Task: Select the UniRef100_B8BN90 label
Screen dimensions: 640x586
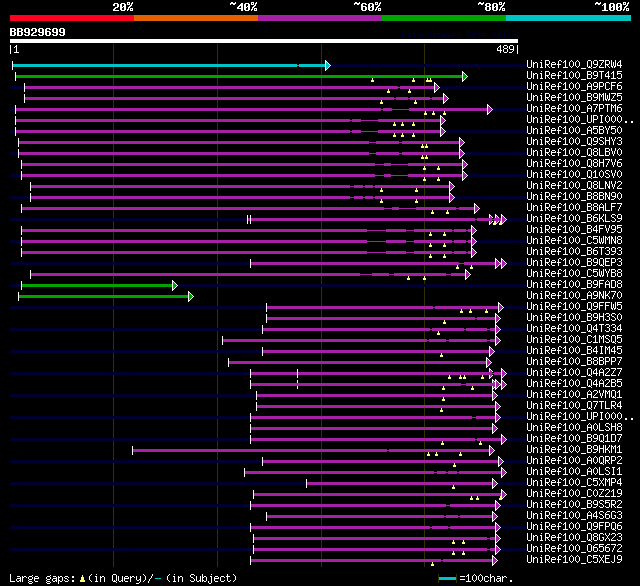Action: coord(574,197)
